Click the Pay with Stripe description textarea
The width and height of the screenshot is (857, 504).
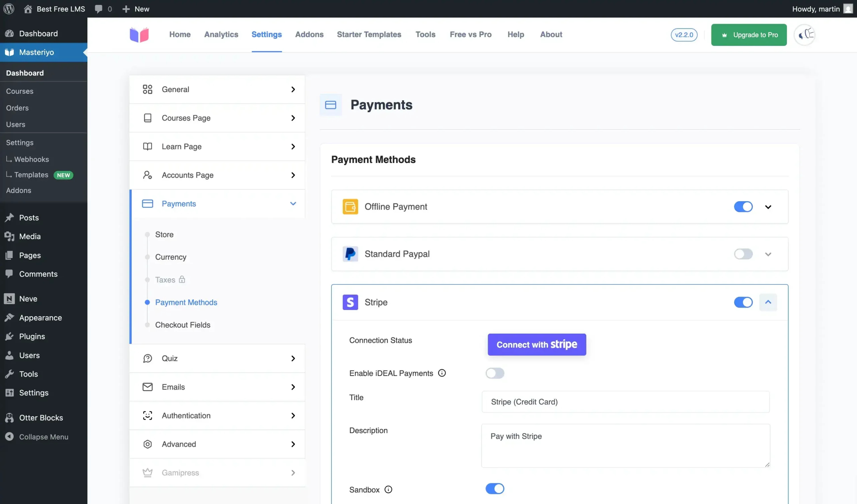coord(625,445)
